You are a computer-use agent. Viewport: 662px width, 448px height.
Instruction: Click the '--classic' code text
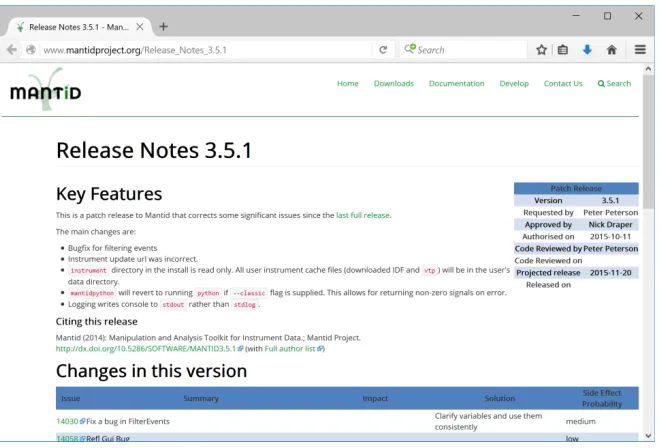(x=249, y=293)
